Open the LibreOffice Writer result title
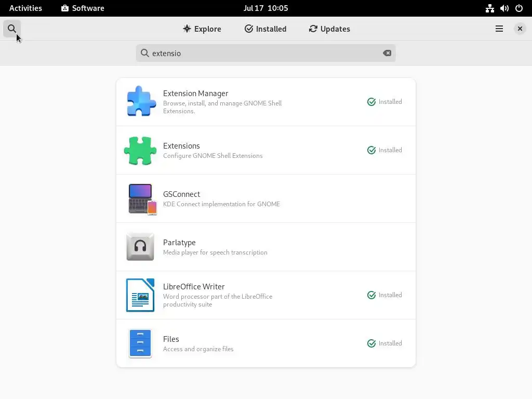 click(x=194, y=287)
